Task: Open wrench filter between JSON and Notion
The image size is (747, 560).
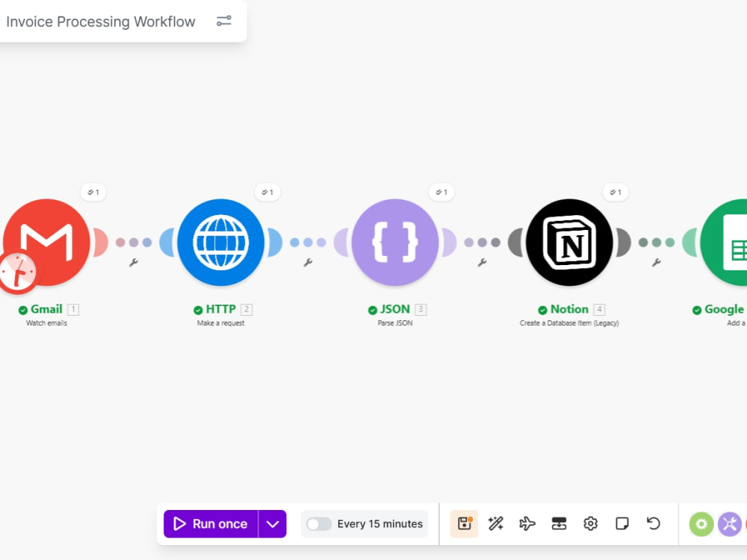Action: (x=482, y=262)
